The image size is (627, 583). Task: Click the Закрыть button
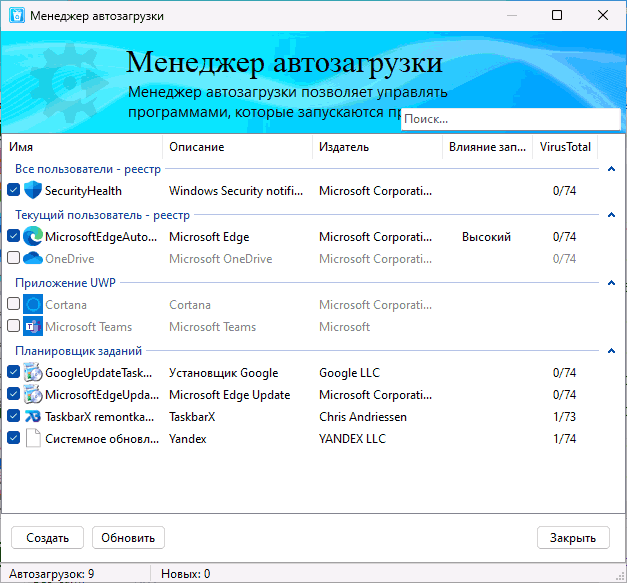click(573, 538)
